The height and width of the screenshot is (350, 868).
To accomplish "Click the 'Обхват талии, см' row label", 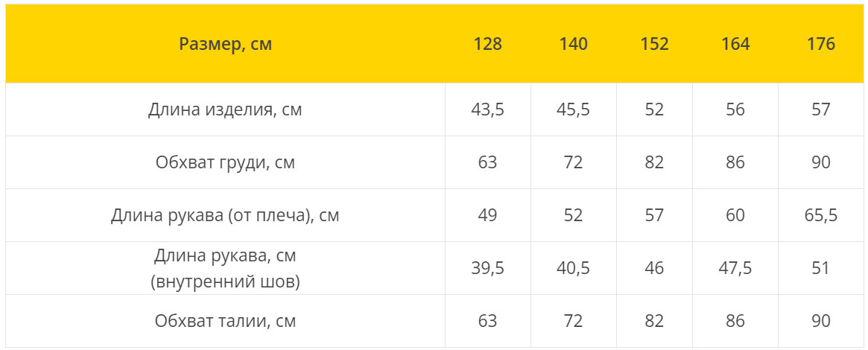I will point(225,321).
